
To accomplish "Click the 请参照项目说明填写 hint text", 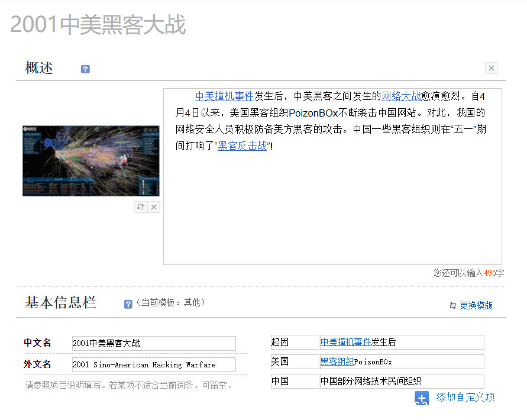I will pyautogui.click(x=130, y=385).
